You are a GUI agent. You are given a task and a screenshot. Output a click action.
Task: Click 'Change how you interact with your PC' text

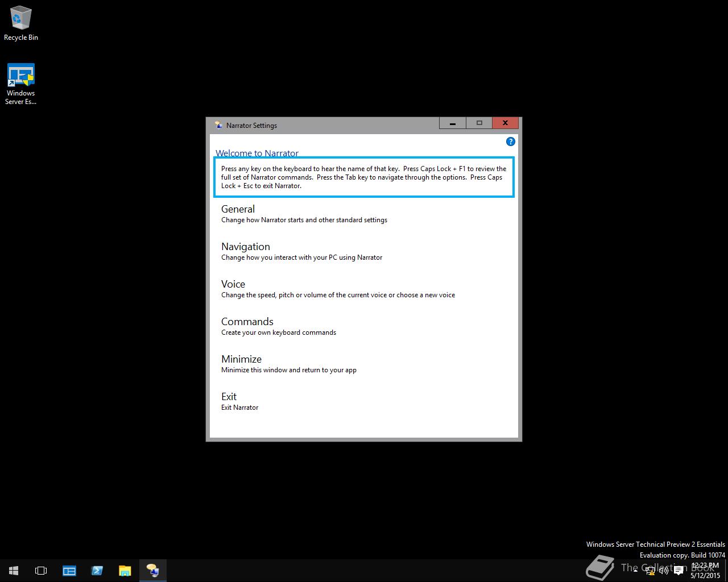coord(301,257)
